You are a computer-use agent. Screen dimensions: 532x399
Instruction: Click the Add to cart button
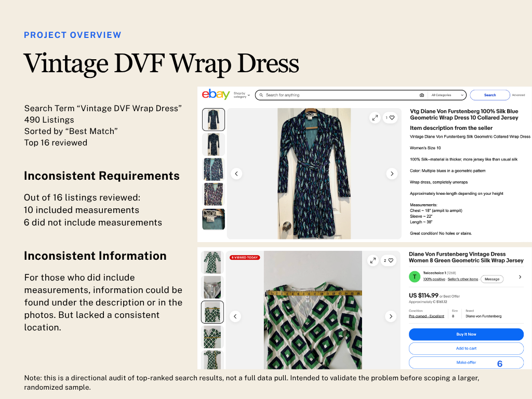(x=466, y=349)
